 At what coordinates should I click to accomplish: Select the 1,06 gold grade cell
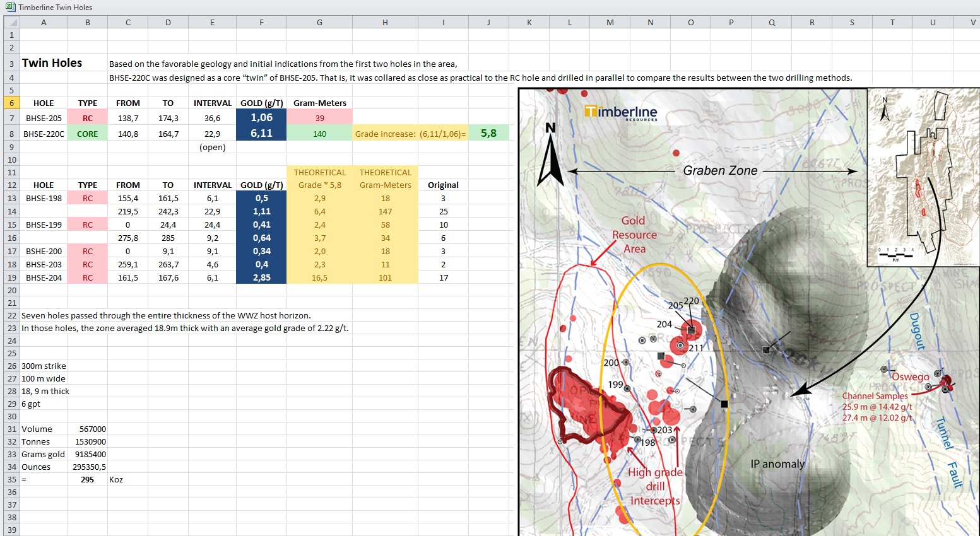261,117
